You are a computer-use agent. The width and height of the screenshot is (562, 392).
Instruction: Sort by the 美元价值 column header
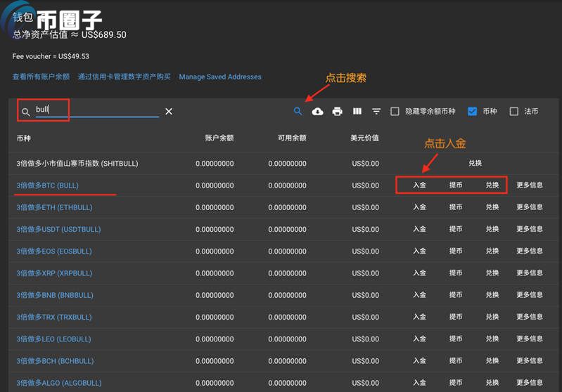pos(364,138)
